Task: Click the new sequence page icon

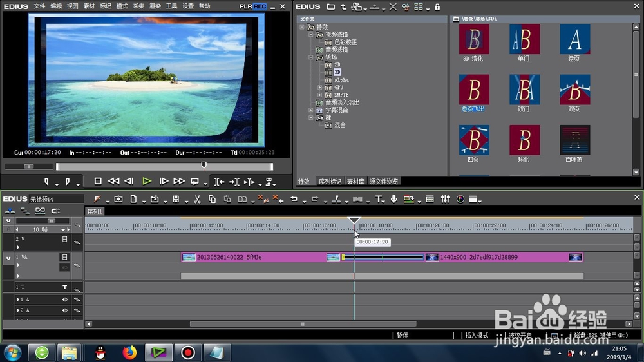Action: pyautogui.click(x=133, y=199)
